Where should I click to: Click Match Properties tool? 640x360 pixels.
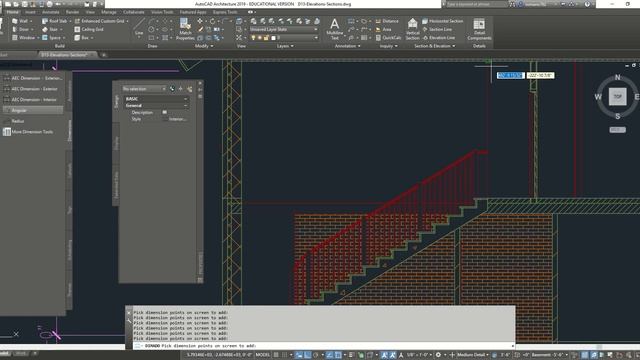point(185,29)
